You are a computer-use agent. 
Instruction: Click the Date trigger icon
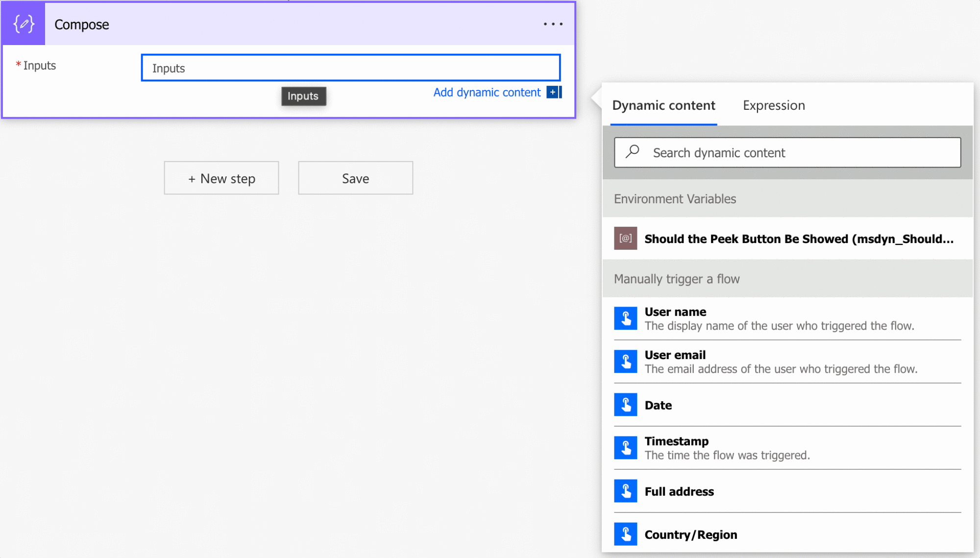[x=625, y=405]
